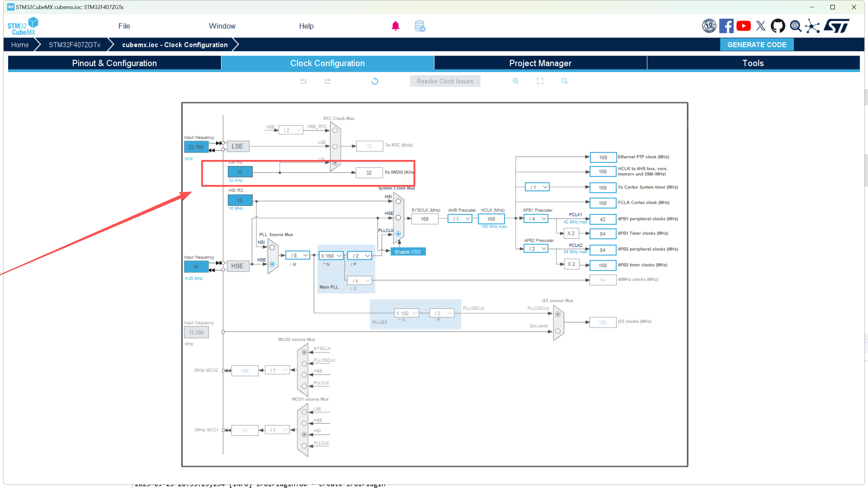Reset clock configuration with refresh icon
This screenshot has height=488, width=868.
(375, 81)
